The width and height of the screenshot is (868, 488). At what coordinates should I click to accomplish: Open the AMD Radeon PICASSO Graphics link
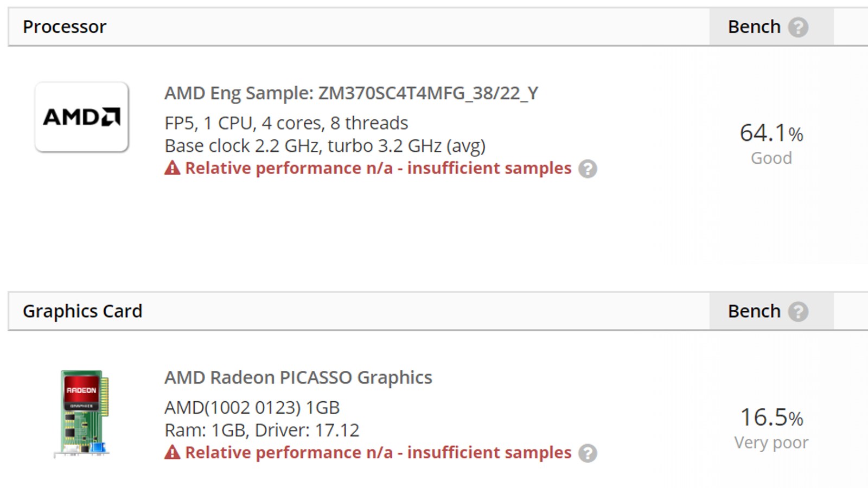click(298, 377)
